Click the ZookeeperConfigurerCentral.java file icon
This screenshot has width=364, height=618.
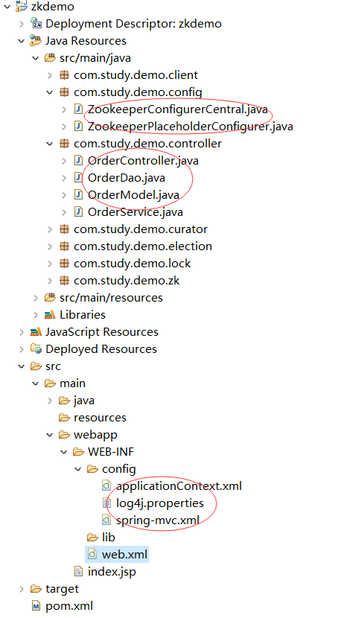78,109
